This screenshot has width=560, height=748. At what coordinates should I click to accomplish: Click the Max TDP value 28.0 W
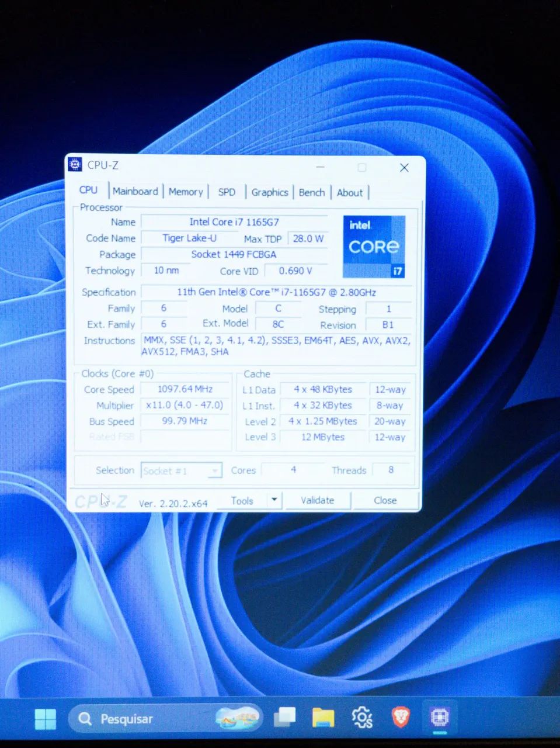click(x=308, y=238)
